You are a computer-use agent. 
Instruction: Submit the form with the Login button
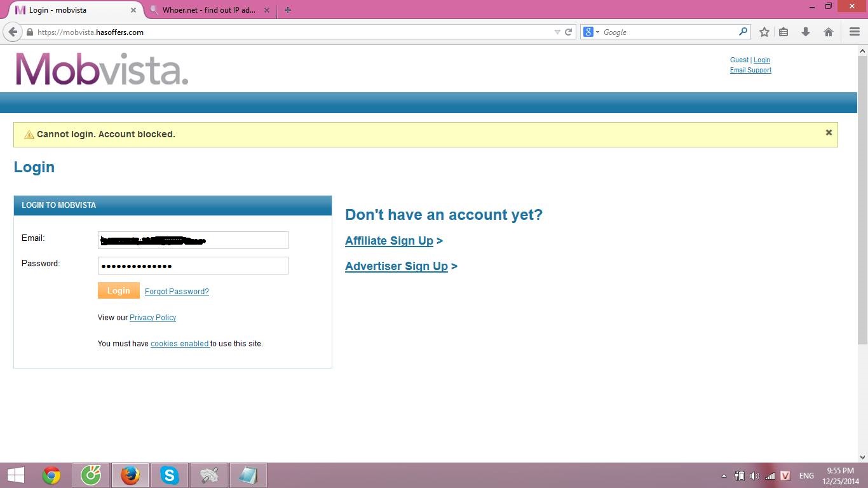(x=118, y=290)
